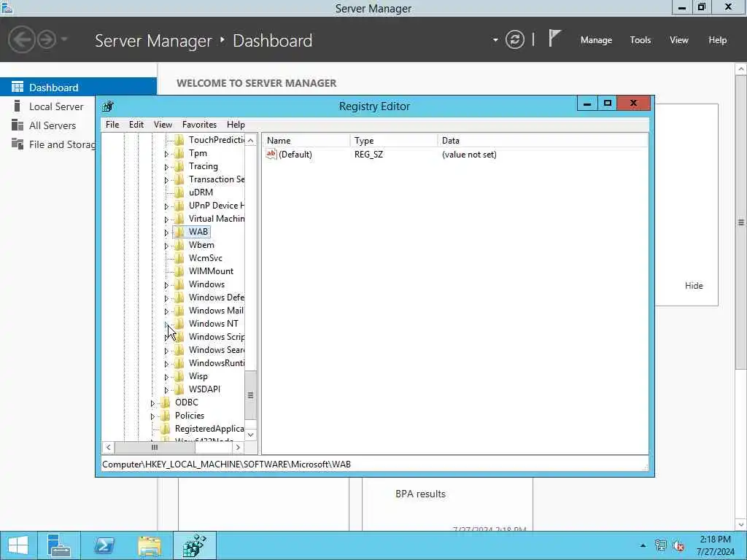The height and width of the screenshot is (560, 747).
Task: Open the Tools menu in Server Manager
Action: click(640, 40)
